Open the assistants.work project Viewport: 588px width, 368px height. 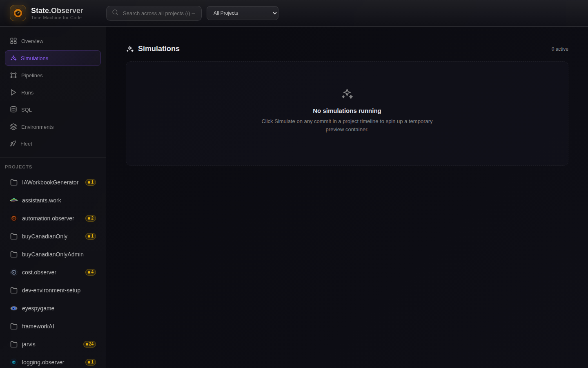pyautogui.click(x=53, y=200)
